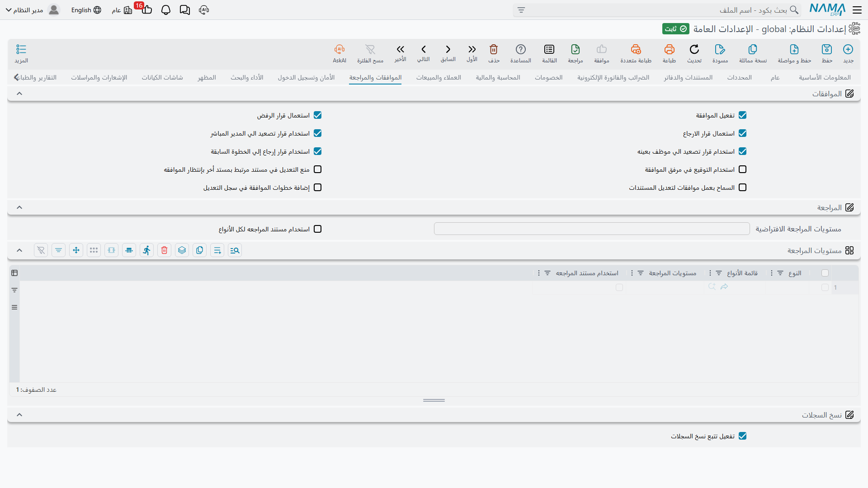The image size is (868, 488).
Task: Toggle استعمال قرار الارجاع checkbox
Action: [x=743, y=133]
